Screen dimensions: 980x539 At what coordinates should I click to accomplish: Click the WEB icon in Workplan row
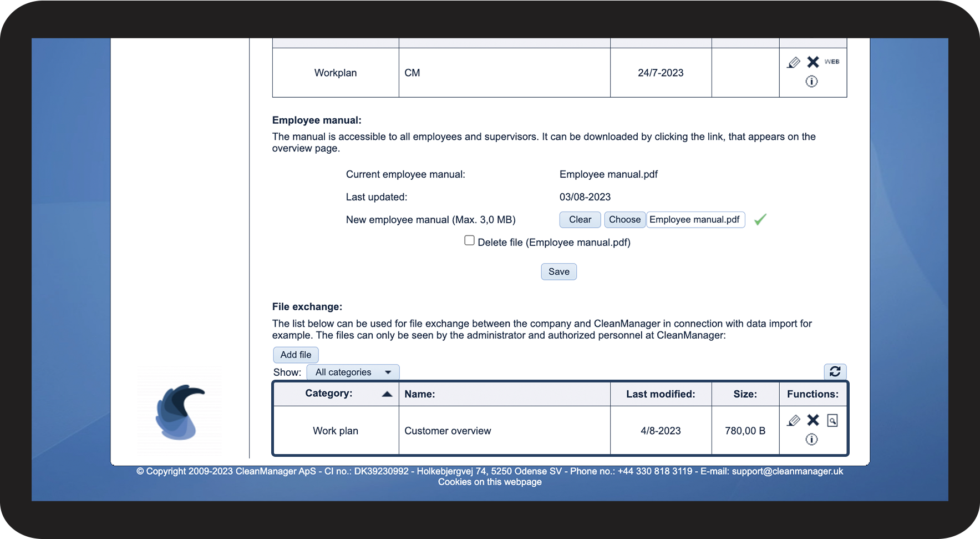[x=831, y=62]
